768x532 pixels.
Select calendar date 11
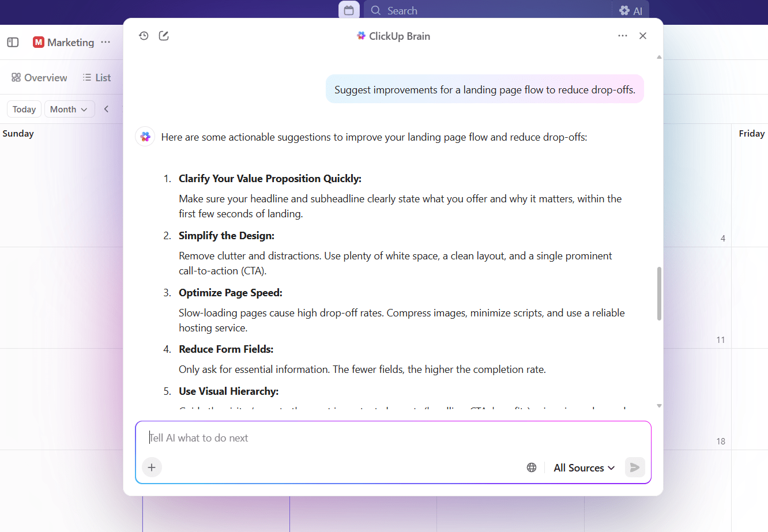coord(721,340)
